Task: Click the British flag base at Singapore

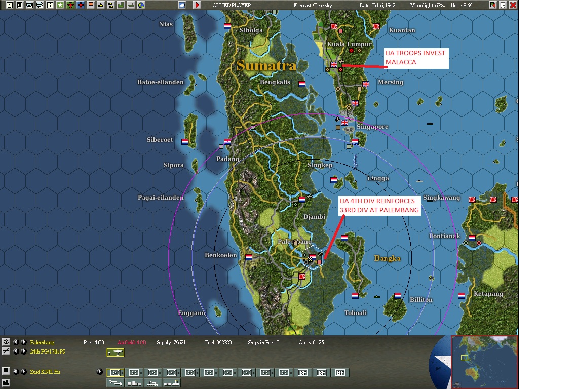Action: click(x=344, y=123)
